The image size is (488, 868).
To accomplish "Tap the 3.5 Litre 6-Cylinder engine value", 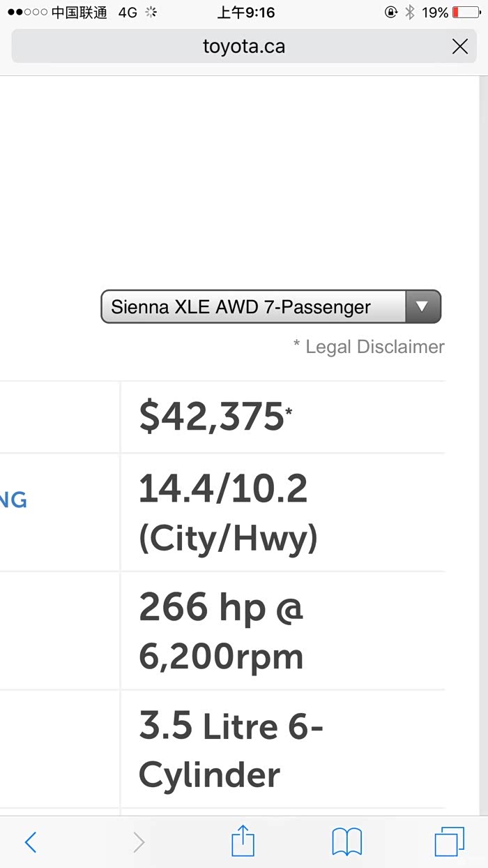I will click(230, 750).
